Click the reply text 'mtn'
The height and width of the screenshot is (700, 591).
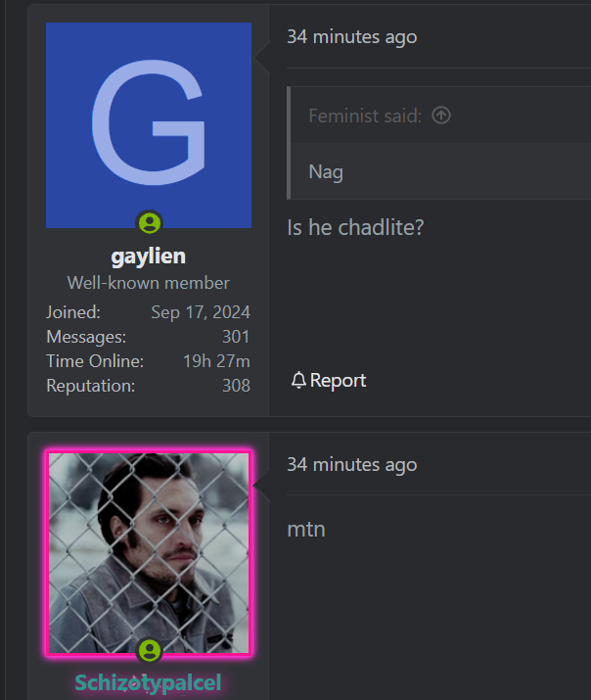(x=306, y=530)
